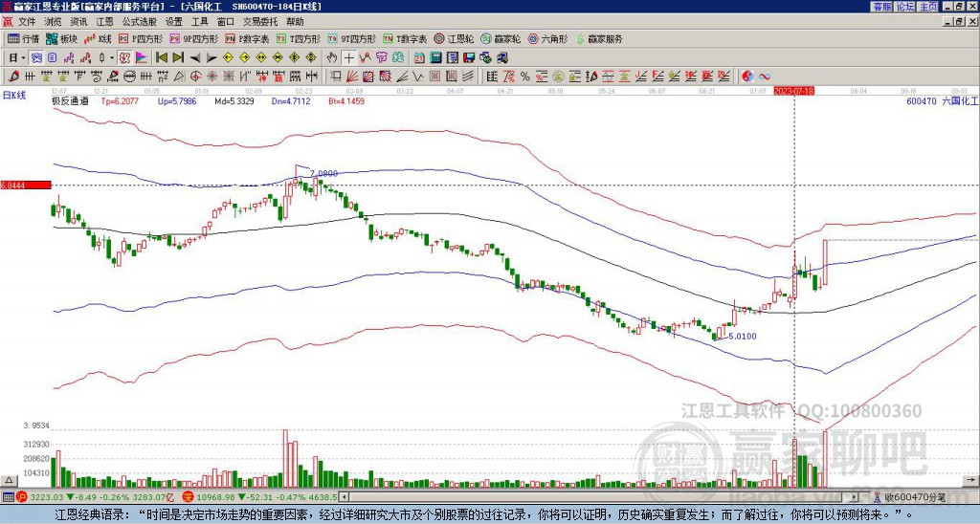Select the Gann fan lines tool

tap(352, 76)
